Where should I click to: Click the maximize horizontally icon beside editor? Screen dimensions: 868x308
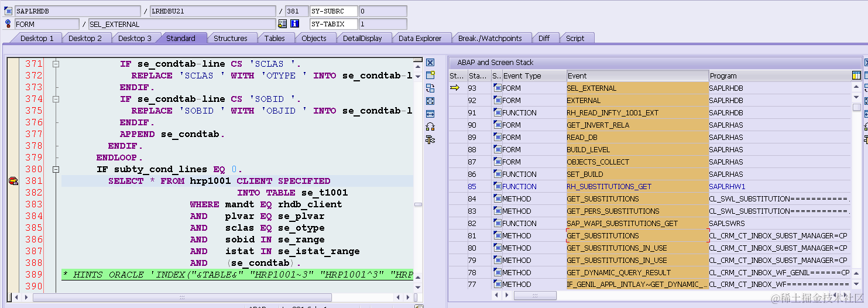[430, 114]
